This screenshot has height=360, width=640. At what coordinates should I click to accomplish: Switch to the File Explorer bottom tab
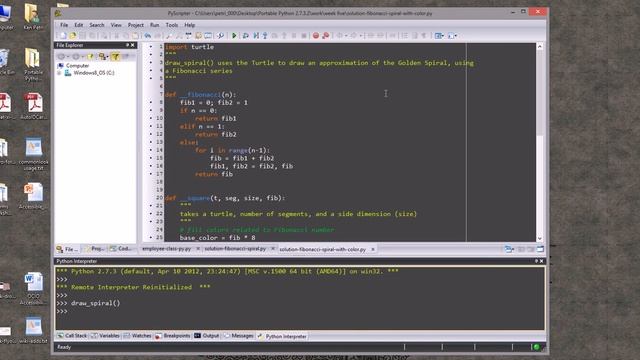point(68,249)
